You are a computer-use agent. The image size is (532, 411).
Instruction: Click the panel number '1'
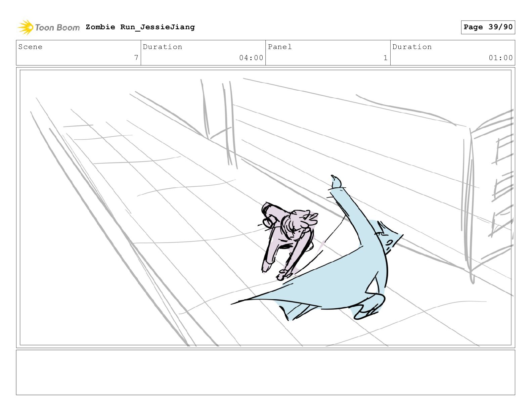[x=386, y=58]
